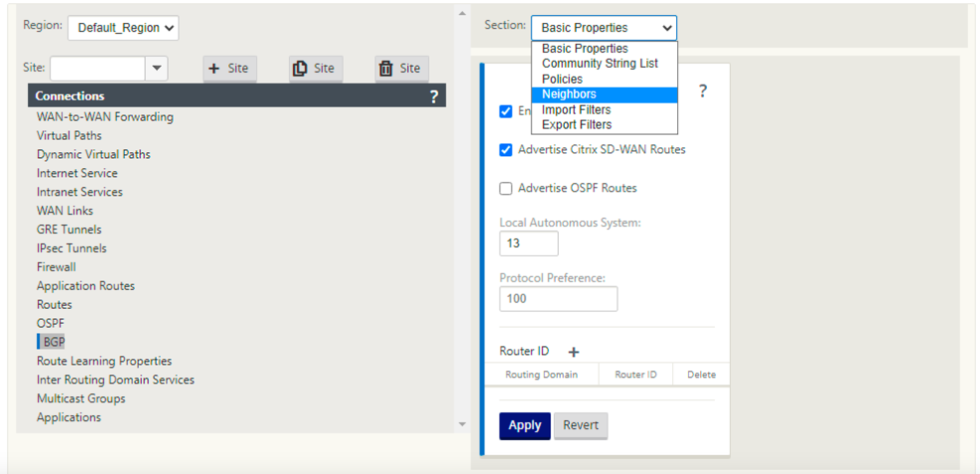
Task: Toggle the Enable checkbox
Action: pos(506,111)
